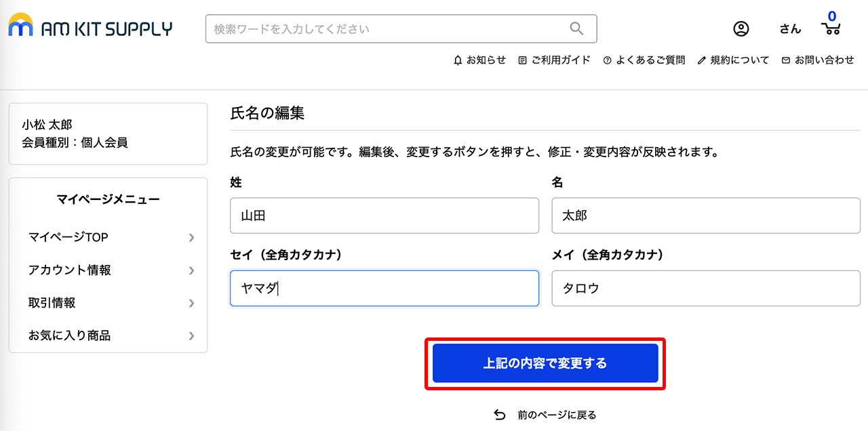Expand the お気に入り商品 chevron

point(191,335)
